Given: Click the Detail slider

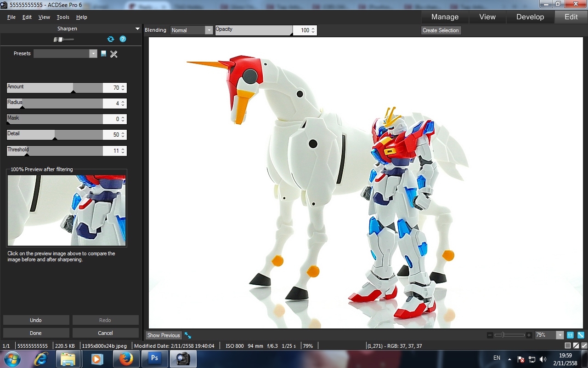Looking at the screenshot, I should pos(55,135).
